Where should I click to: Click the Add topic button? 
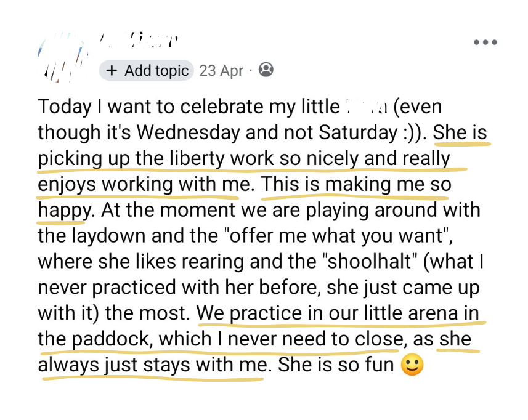[147, 71]
